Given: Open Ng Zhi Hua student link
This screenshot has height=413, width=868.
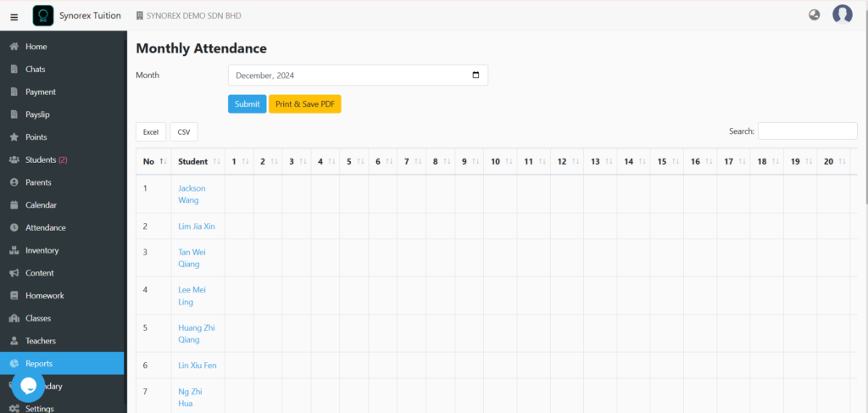Looking at the screenshot, I should (x=191, y=398).
